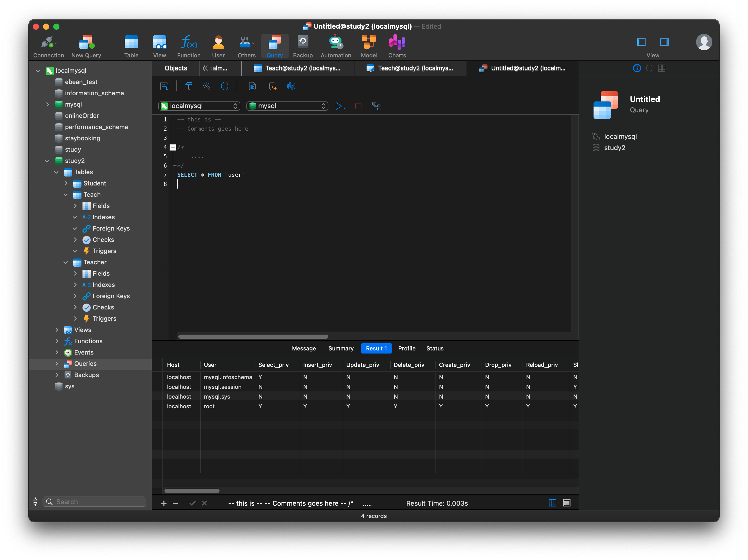Image resolution: width=748 pixels, height=560 pixels.
Task: Click the add record plus button
Action: coord(164,503)
